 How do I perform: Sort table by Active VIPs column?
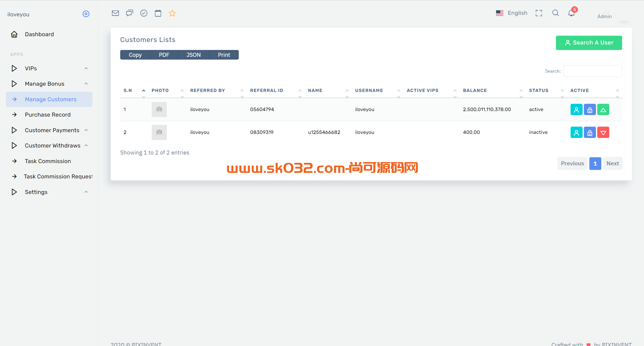coord(432,90)
